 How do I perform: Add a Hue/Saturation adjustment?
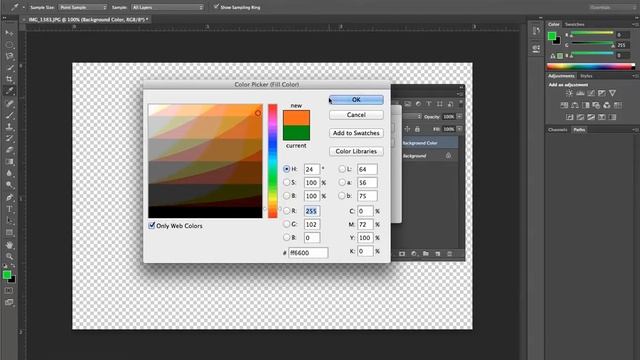pos(564,105)
